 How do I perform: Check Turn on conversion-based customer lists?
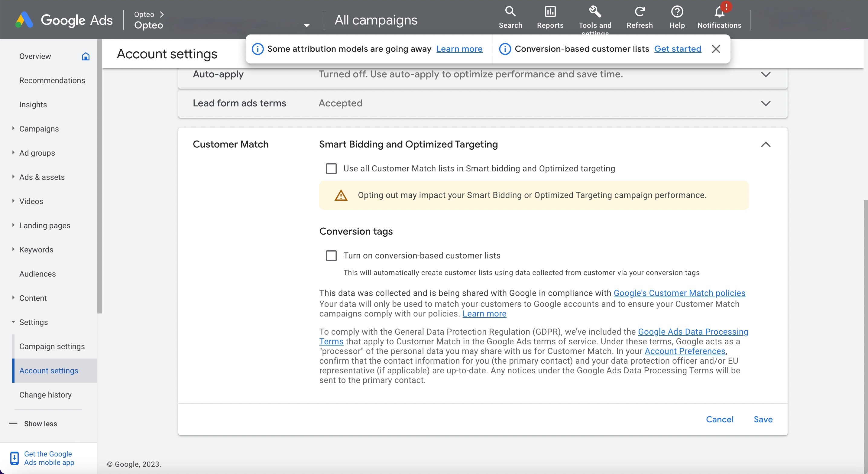click(x=331, y=255)
